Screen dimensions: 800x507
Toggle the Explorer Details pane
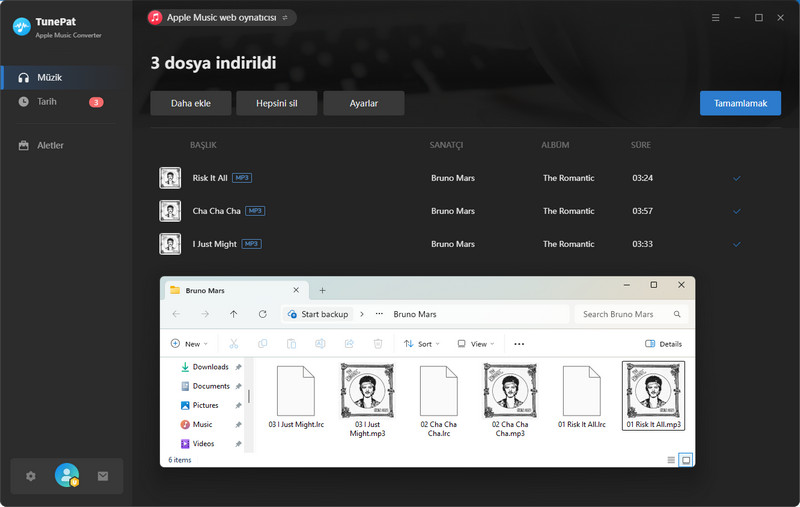tap(664, 344)
